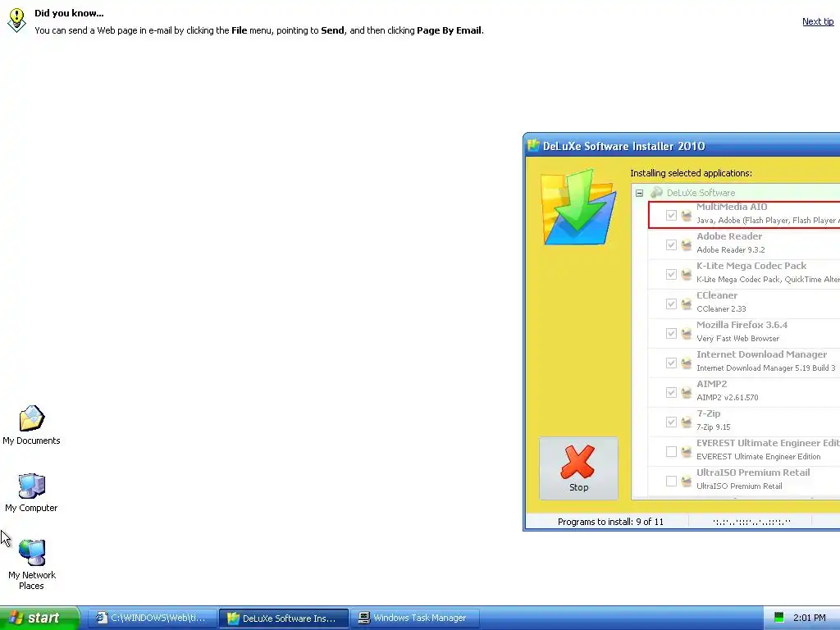Click the CCleaner package icon
Screen dimensions: 840x630
(x=687, y=304)
